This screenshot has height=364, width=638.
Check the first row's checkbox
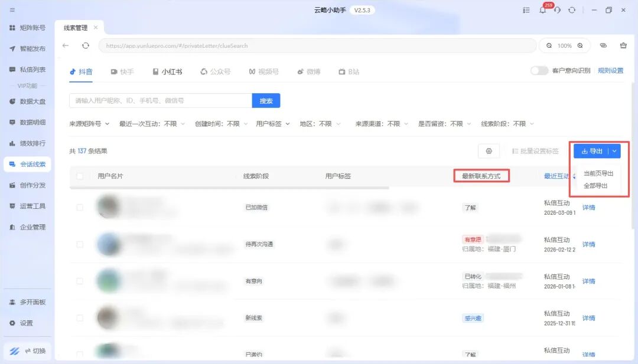click(80, 207)
